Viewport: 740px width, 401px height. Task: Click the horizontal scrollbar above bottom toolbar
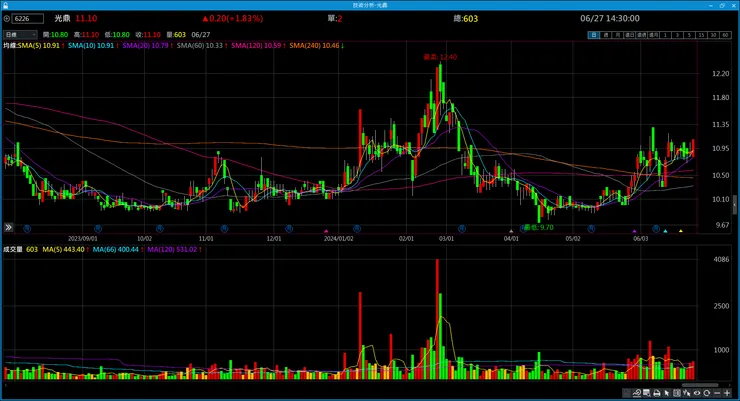(x=700, y=385)
